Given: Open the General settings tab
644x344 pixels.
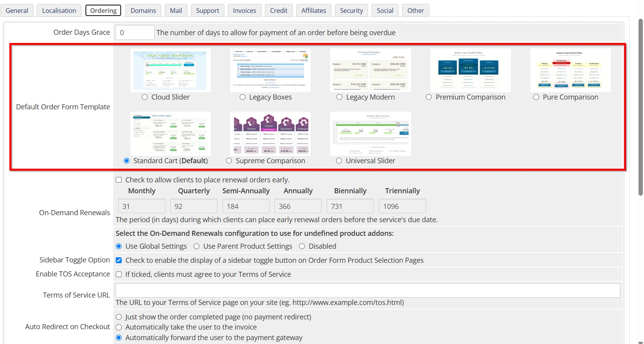Looking at the screenshot, I should (17, 11).
